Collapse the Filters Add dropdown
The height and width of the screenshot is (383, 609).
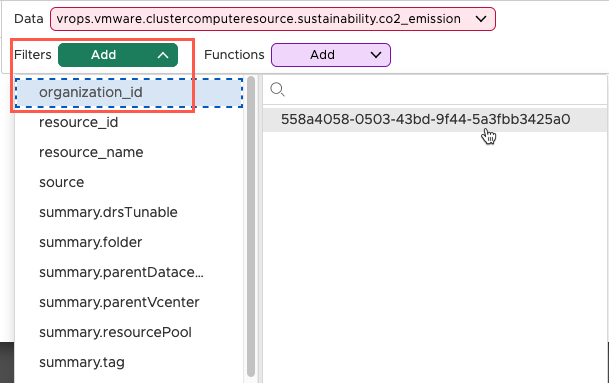point(118,55)
